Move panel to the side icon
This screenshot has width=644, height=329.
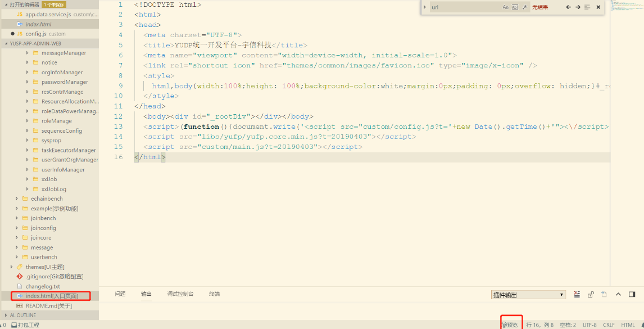click(632, 294)
